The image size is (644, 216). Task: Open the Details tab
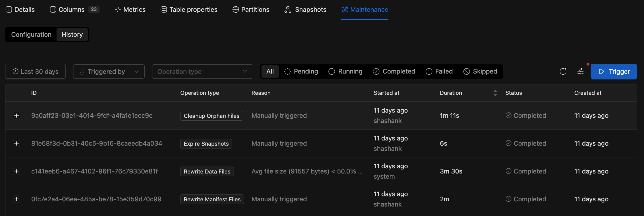(20, 9)
